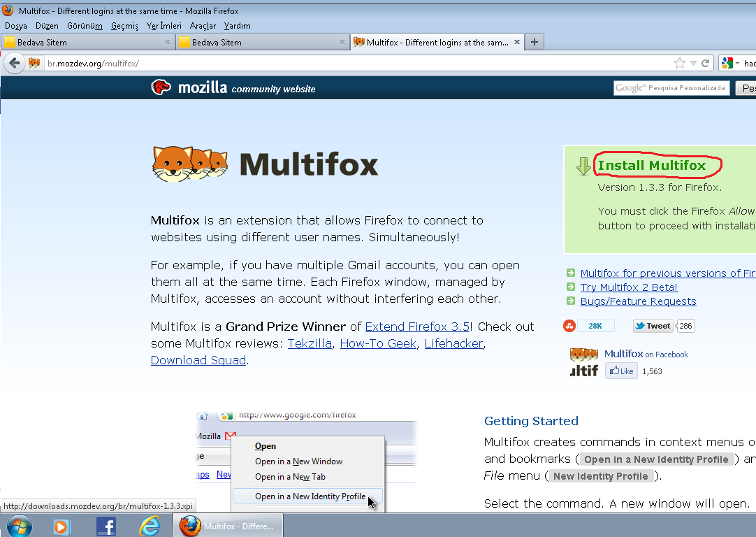Click the browser back arrow button
756x537 pixels.
(14, 63)
